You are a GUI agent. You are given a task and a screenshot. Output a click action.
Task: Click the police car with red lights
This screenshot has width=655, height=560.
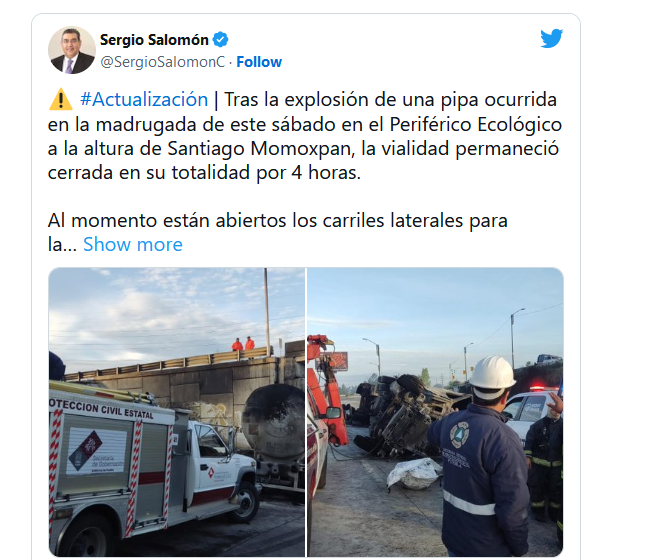(531, 409)
